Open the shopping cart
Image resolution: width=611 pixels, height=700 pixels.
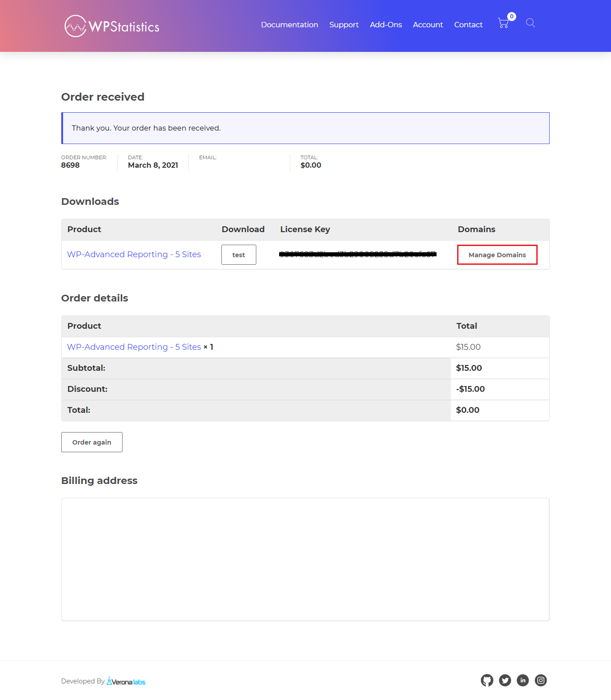[503, 23]
